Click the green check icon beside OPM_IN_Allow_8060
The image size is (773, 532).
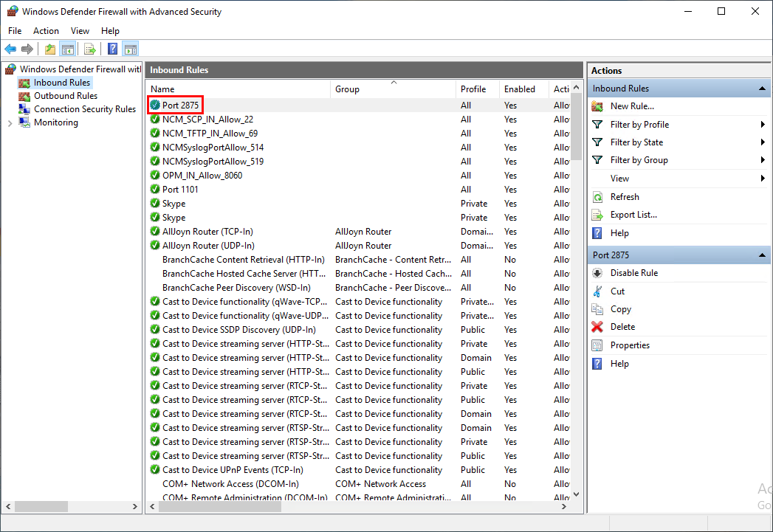click(x=155, y=176)
